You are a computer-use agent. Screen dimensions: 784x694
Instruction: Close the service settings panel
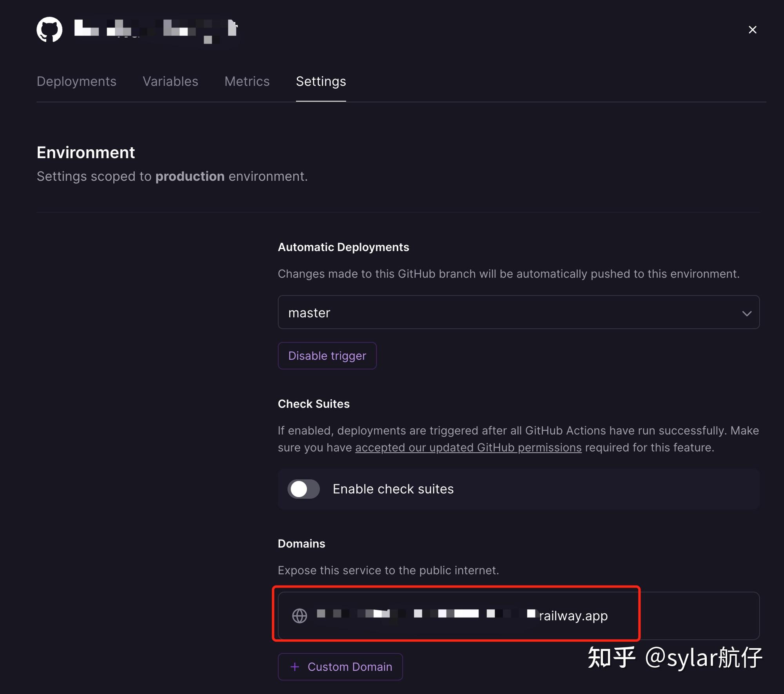(x=752, y=30)
